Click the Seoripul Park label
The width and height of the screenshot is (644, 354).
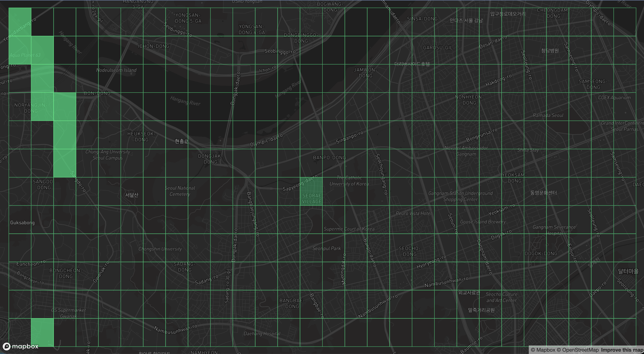click(x=326, y=248)
